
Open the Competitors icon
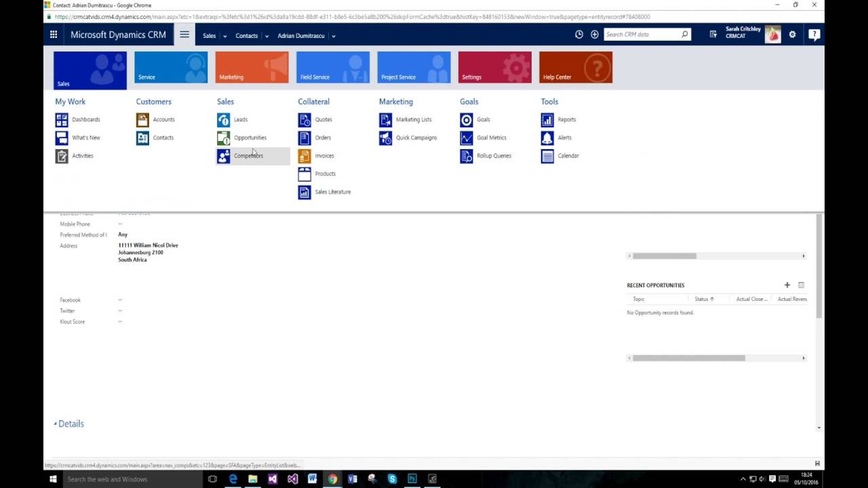pyautogui.click(x=224, y=157)
